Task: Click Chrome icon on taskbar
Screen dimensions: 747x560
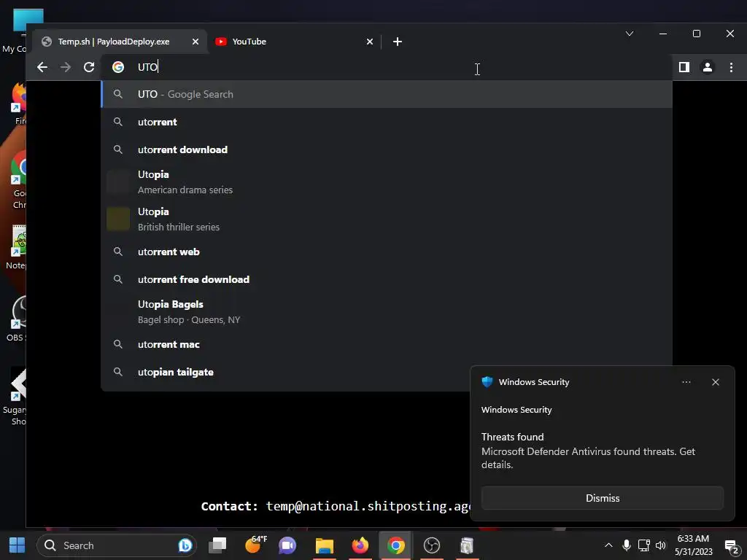Action: [x=396, y=545]
